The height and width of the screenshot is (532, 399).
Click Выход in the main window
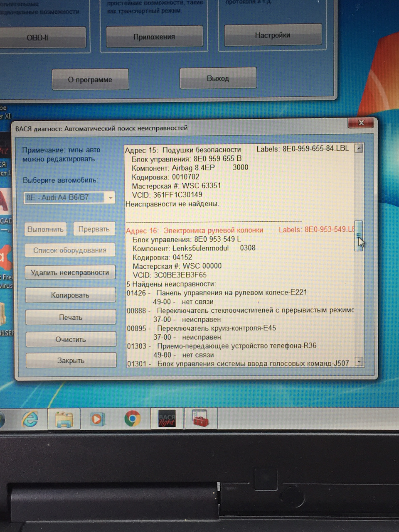click(x=218, y=78)
